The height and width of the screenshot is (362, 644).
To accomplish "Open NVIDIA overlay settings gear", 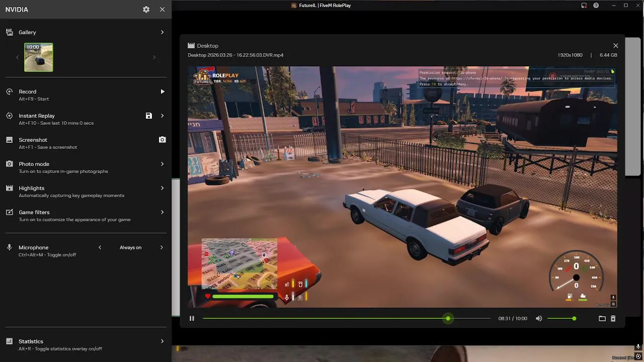I will point(146,10).
